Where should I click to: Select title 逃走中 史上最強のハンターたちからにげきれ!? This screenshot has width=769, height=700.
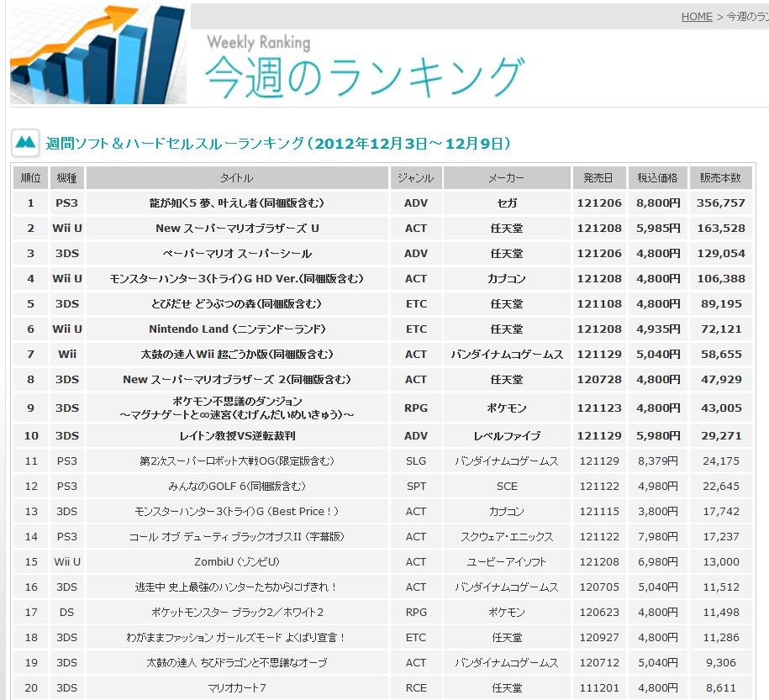237,587
